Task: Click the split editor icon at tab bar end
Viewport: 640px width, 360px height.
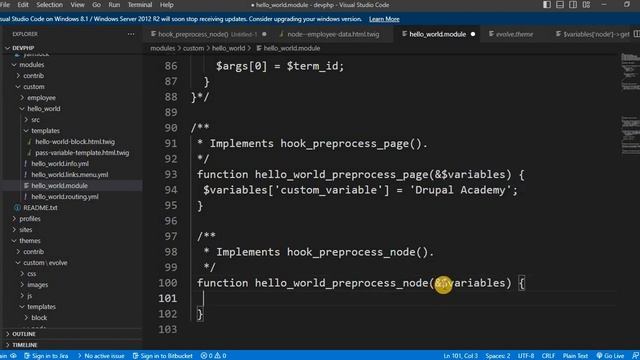Action: pyautogui.click(x=636, y=34)
